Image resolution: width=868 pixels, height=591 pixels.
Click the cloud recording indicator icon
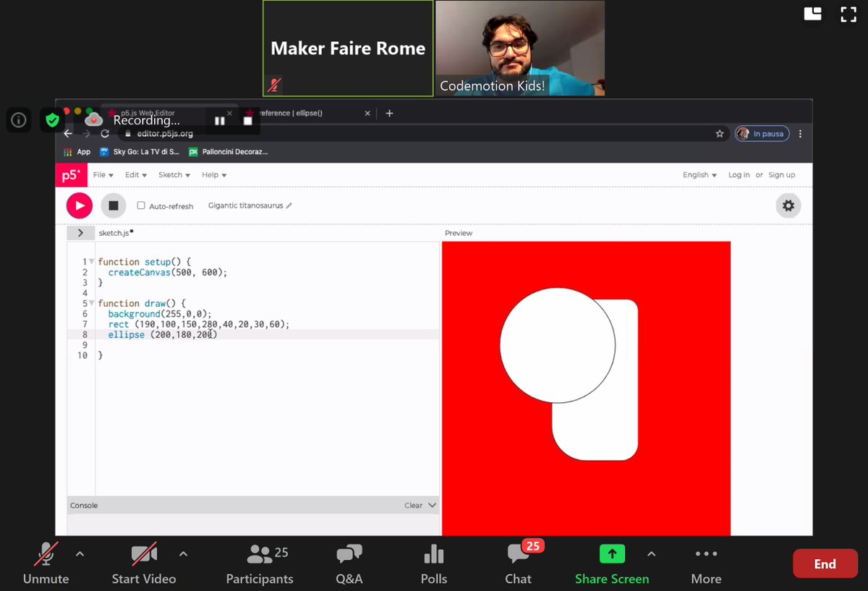94,119
